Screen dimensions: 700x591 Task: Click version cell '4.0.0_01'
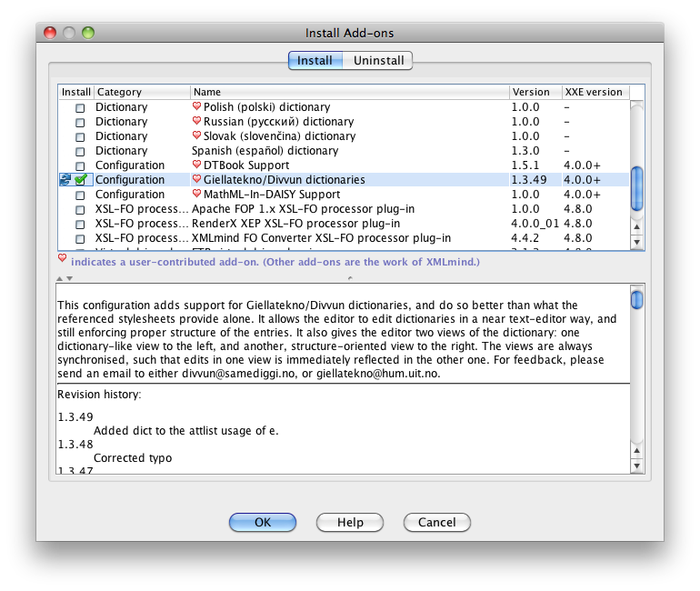(x=535, y=224)
